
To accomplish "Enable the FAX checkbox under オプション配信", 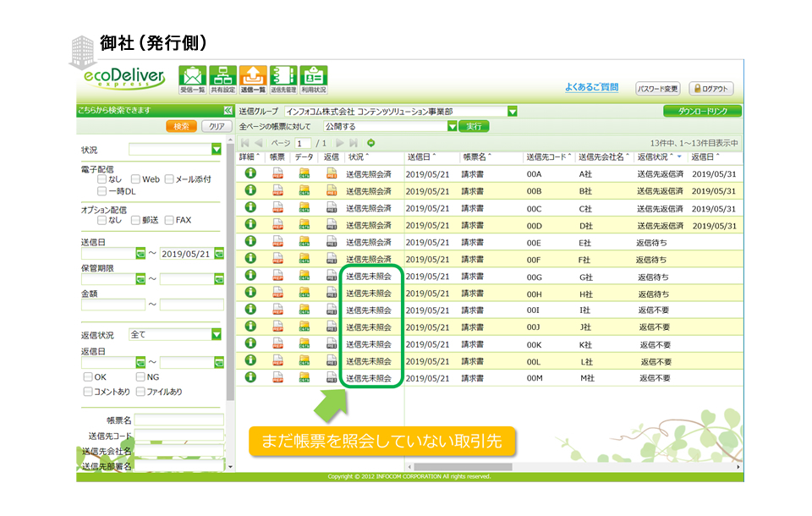I will (x=169, y=220).
